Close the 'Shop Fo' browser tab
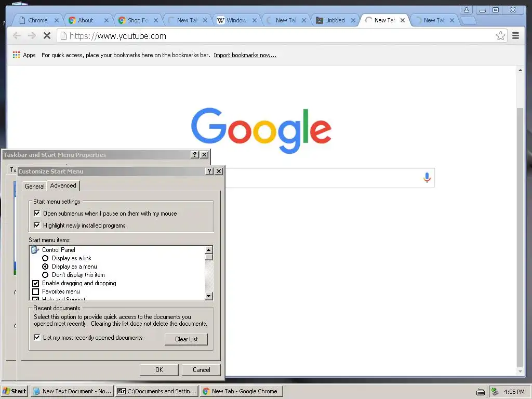 coord(156,20)
